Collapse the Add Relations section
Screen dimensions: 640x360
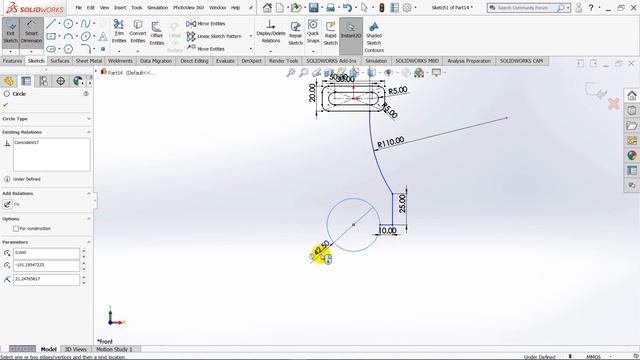coord(89,193)
